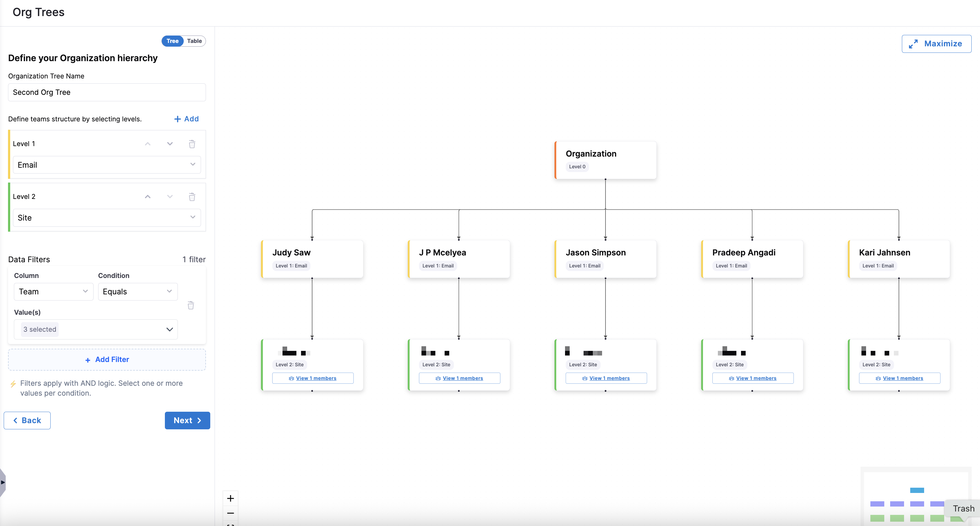Zoom out of the tree canvas

[x=231, y=513]
